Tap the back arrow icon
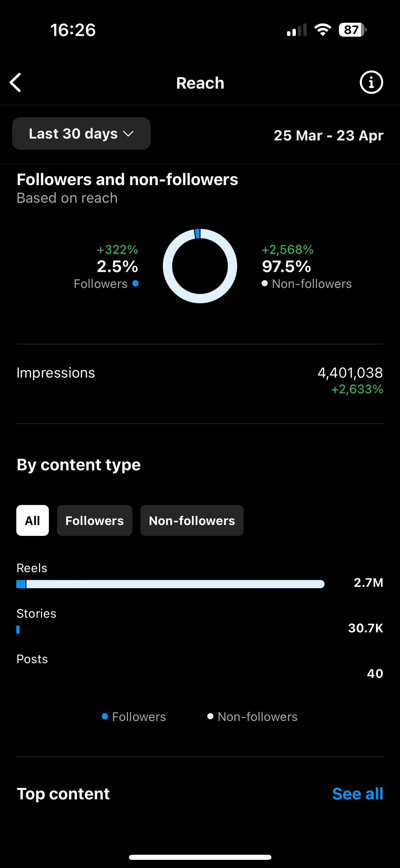 [16, 83]
